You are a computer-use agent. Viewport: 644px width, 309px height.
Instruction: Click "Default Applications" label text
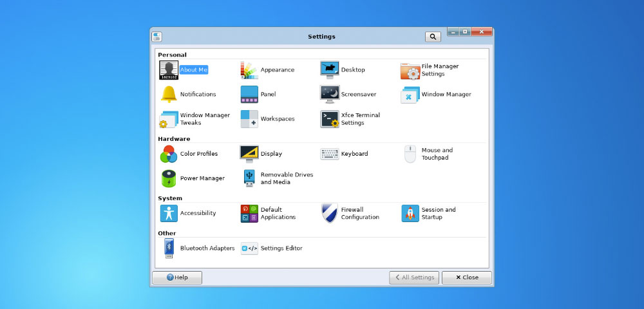278,213
